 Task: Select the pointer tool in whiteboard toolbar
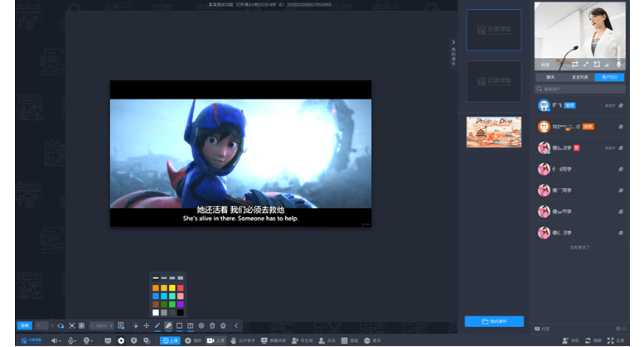136,325
